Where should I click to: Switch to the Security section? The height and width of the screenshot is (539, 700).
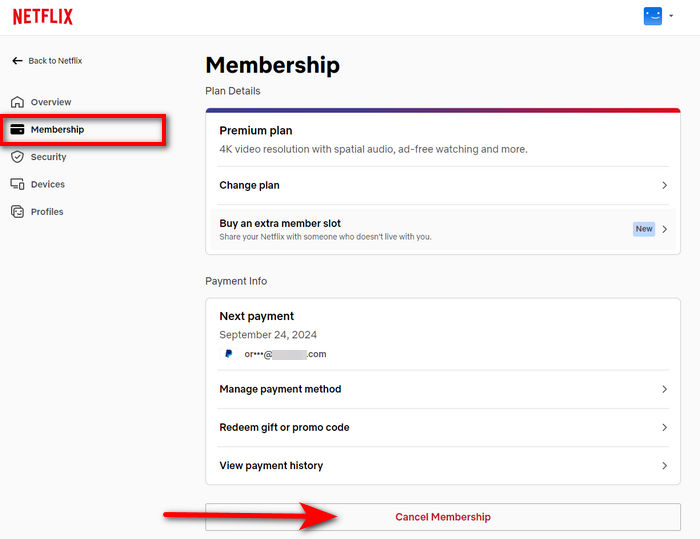(x=48, y=157)
